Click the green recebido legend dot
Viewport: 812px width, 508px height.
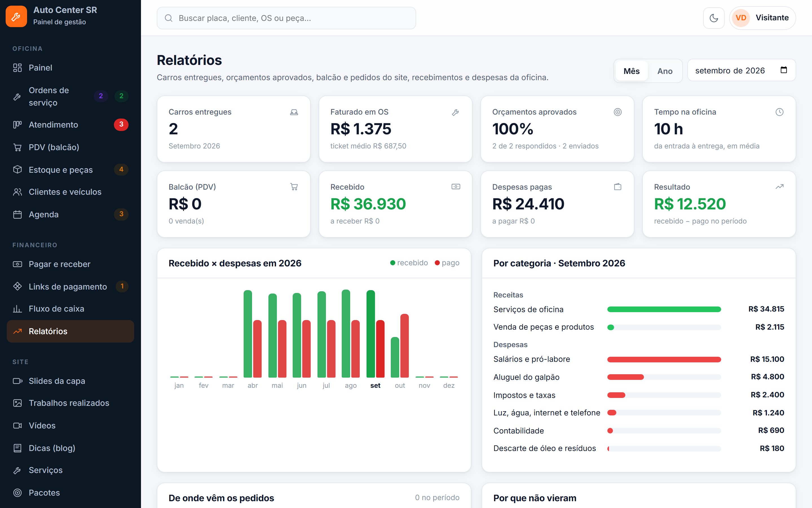click(x=392, y=263)
